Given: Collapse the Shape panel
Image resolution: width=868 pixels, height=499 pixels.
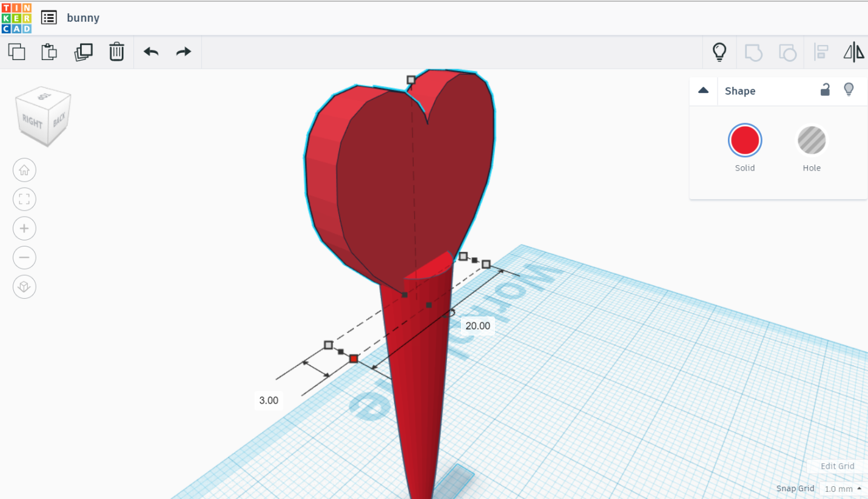Looking at the screenshot, I should [704, 90].
